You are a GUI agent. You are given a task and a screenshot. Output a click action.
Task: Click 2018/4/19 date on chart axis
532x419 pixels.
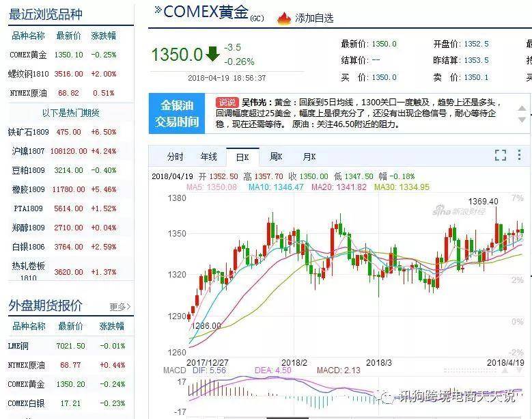(505, 363)
